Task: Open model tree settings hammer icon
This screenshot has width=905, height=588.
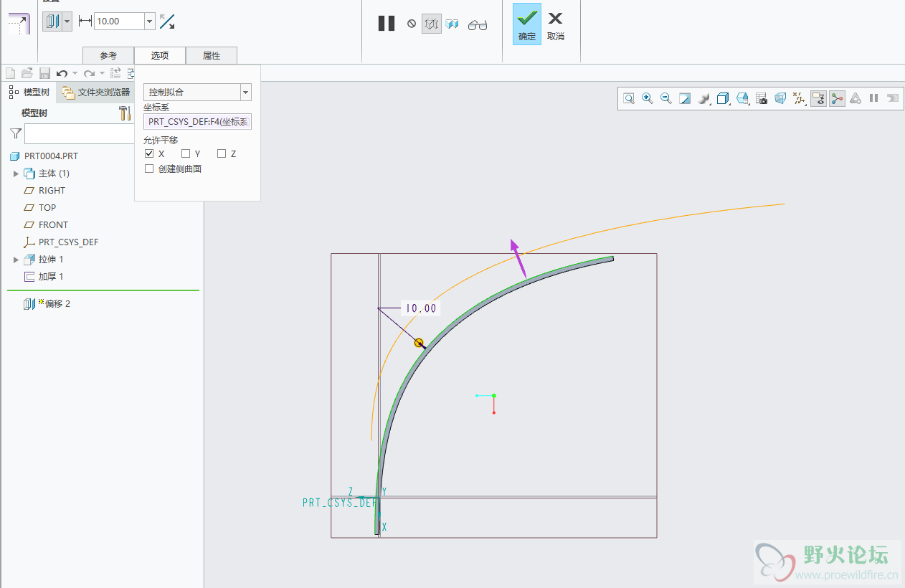Action: 125,113
